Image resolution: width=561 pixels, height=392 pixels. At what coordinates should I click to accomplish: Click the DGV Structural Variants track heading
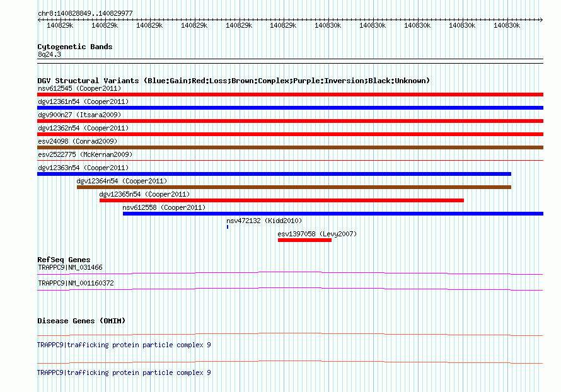(233, 81)
